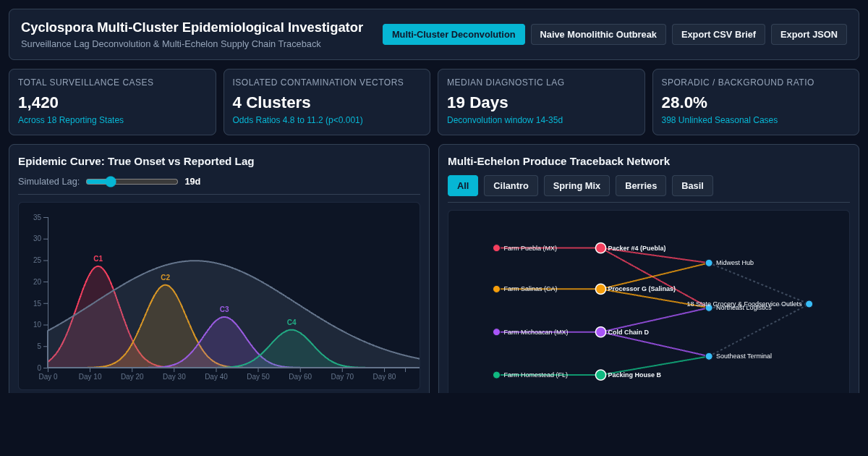Viewport: 868px width, 456px height.
Task: Click the 'Southeast Terminal' label text
Action: tap(744, 356)
